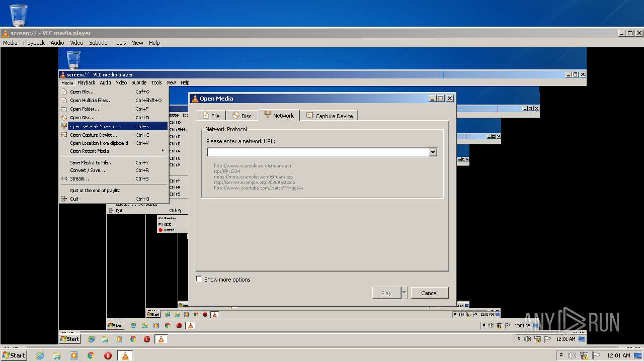Minimize the Open Media dialog
This screenshot has height=362, width=644.
tap(432, 99)
